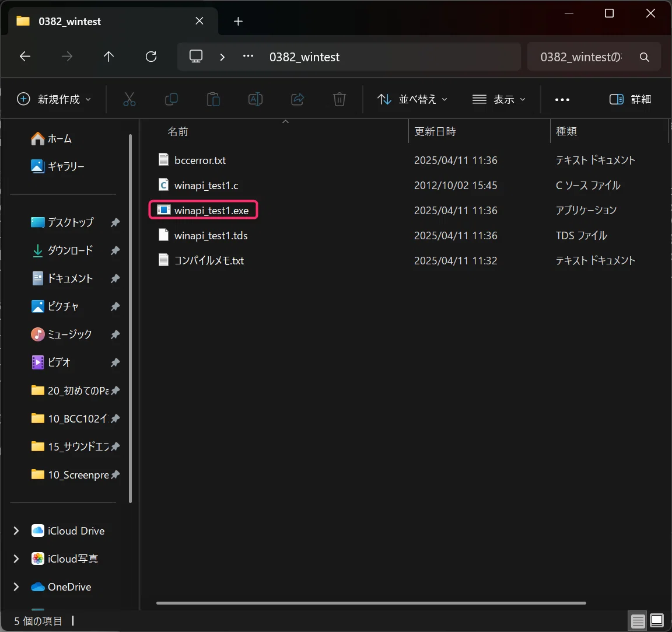Image resolution: width=672 pixels, height=632 pixels.
Task: Open the 10_BCC102 pinned folder
Action: coord(69,418)
